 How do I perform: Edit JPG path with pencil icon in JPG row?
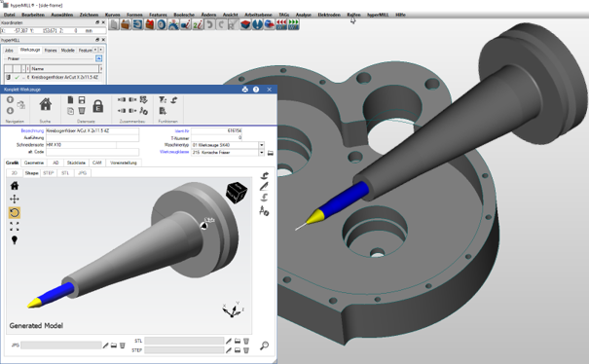coord(105,346)
